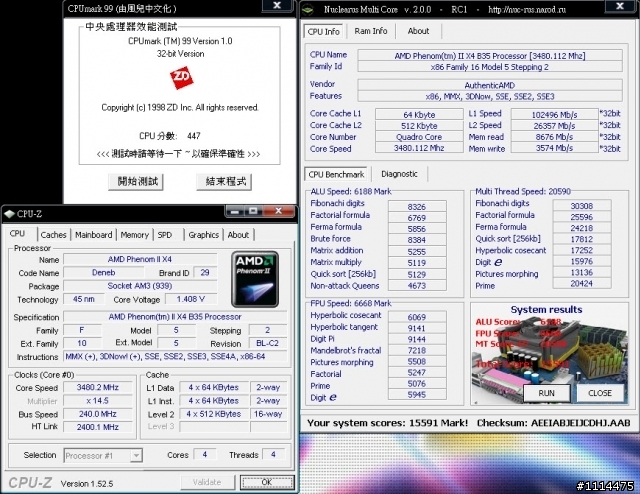Image resolution: width=640 pixels, height=494 pixels.
Task: Click the FPU Digit Pi 9144 score
Action: [417, 339]
